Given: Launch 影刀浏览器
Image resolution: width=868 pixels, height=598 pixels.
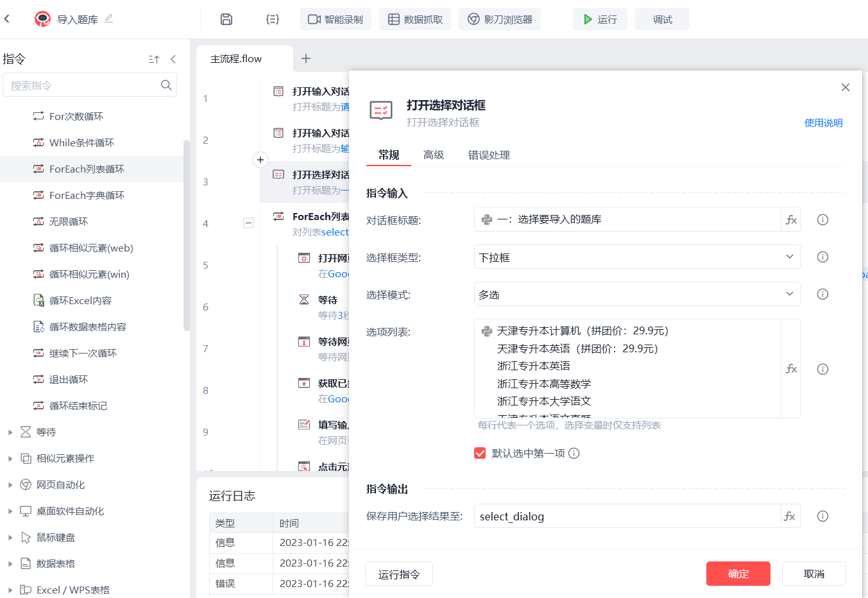Looking at the screenshot, I should (500, 19).
